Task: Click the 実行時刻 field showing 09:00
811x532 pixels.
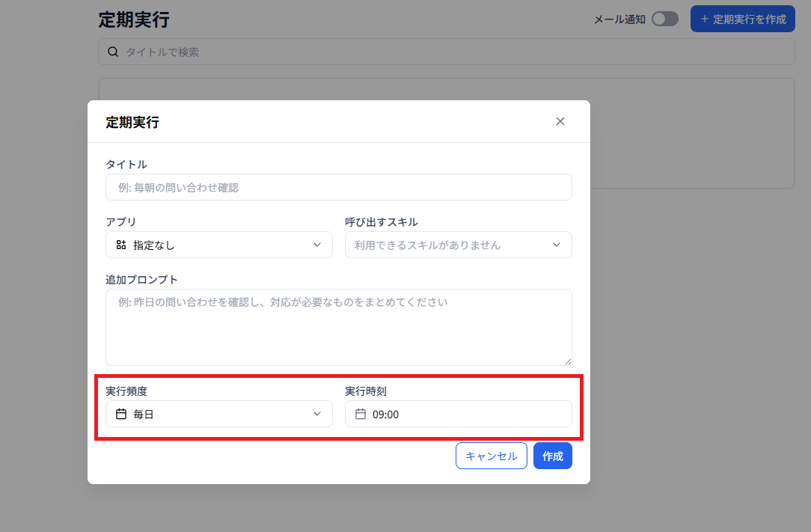Action: [459, 414]
